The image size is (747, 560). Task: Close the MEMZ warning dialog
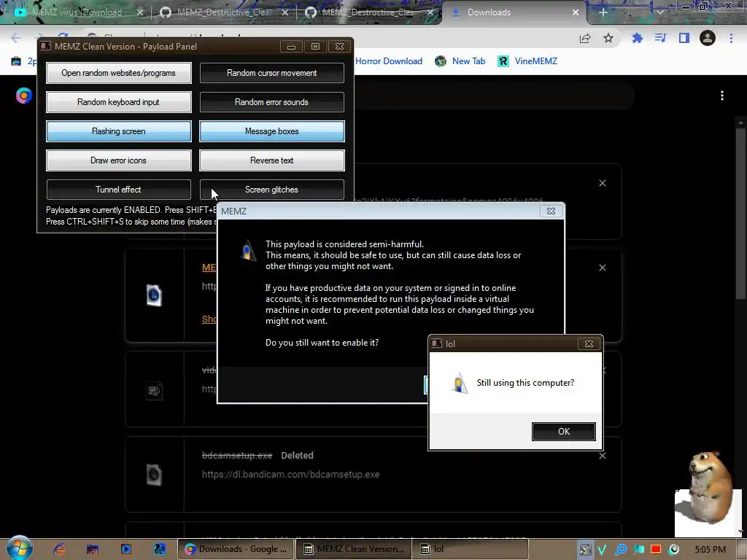[x=551, y=211]
